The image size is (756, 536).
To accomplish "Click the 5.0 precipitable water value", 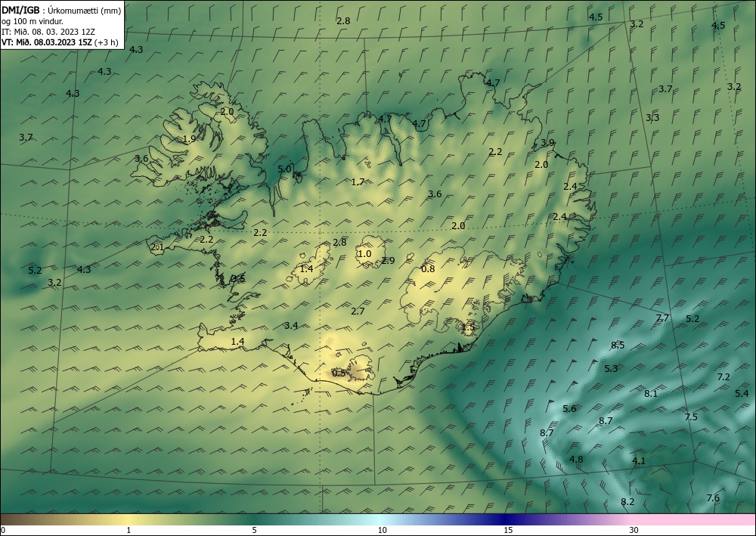I will (x=284, y=169).
